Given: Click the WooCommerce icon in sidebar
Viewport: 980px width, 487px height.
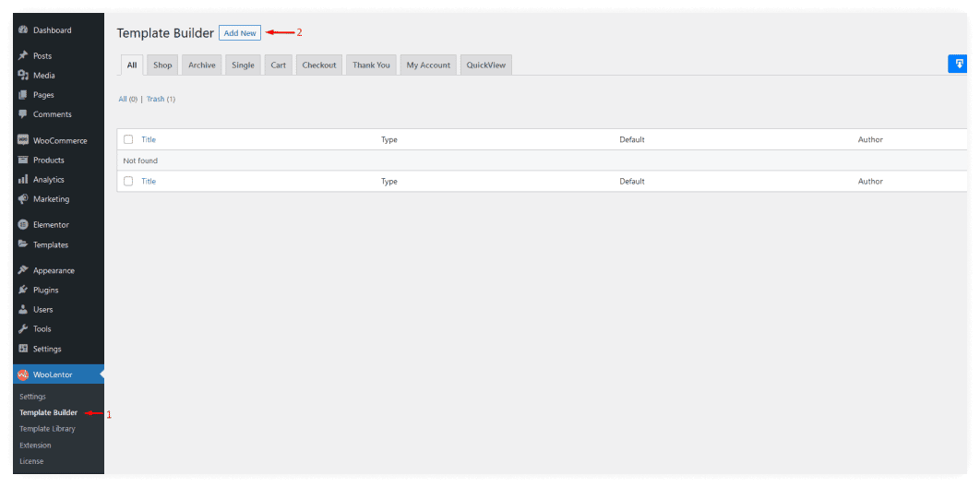Looking at the screenshot, I should coord(23,141).
